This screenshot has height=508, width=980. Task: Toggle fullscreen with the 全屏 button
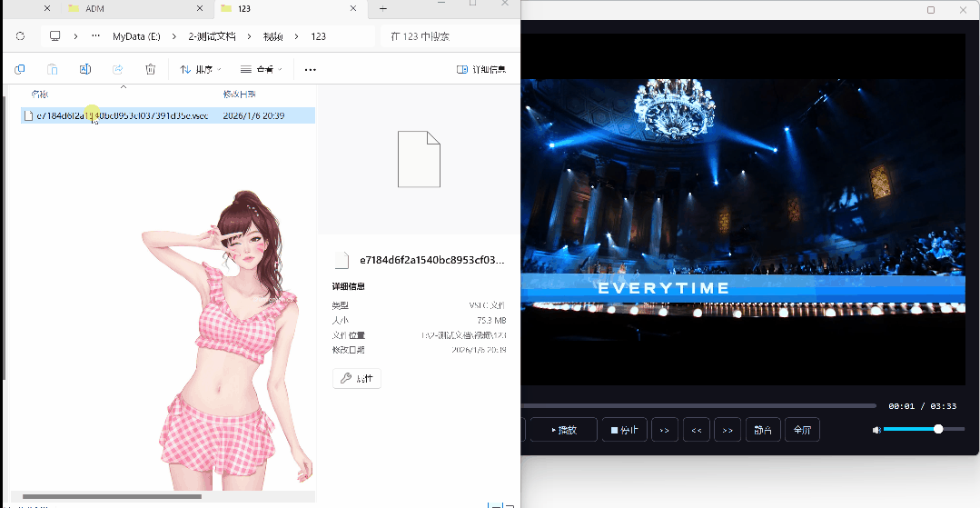click(x=802, y=430)
